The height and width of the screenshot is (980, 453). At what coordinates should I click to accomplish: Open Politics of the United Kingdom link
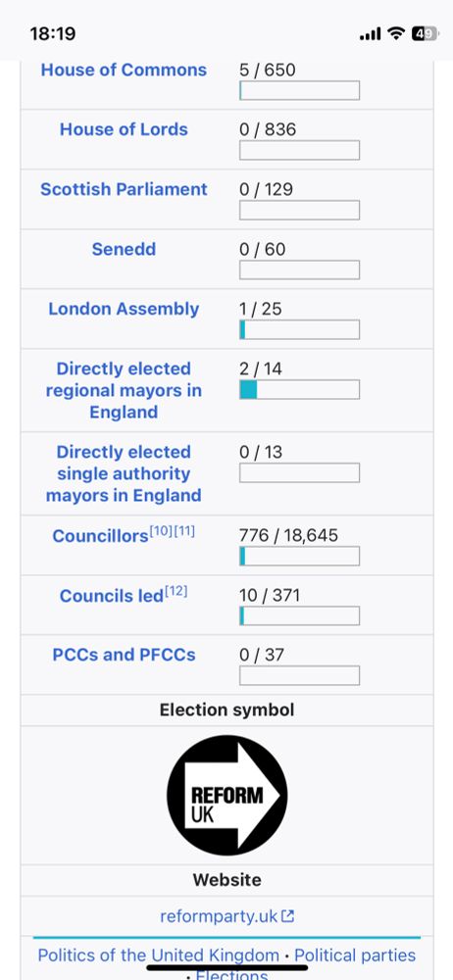pyautogui.click(x=158, y=955)
